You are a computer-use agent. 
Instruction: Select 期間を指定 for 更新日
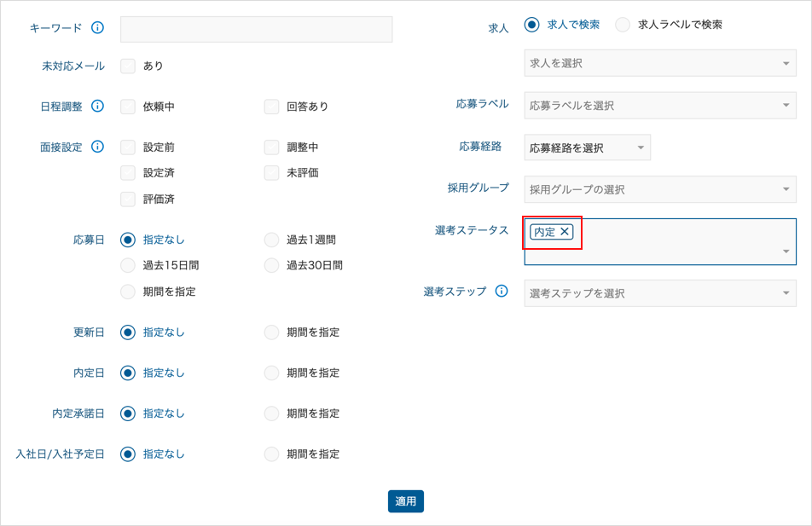(272, 332)
